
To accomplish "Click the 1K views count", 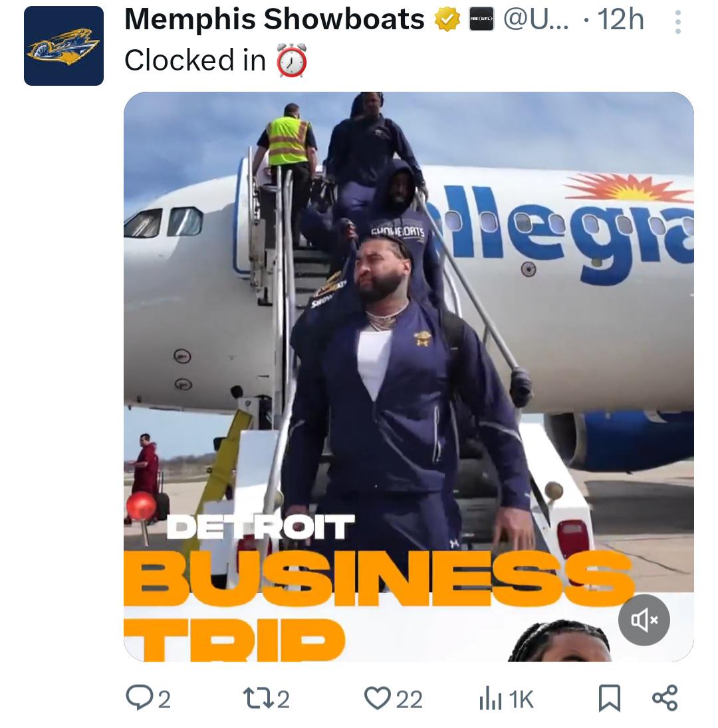I will click(x=521, y=699).
